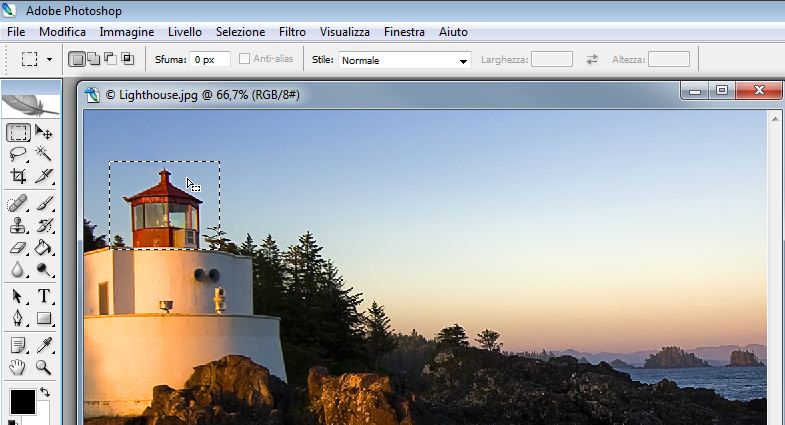Image resolution: width=785 pixels, height=425 pixels.
Task: Pick the Clone Stamp tool
Action: click(x=18, y=225)
